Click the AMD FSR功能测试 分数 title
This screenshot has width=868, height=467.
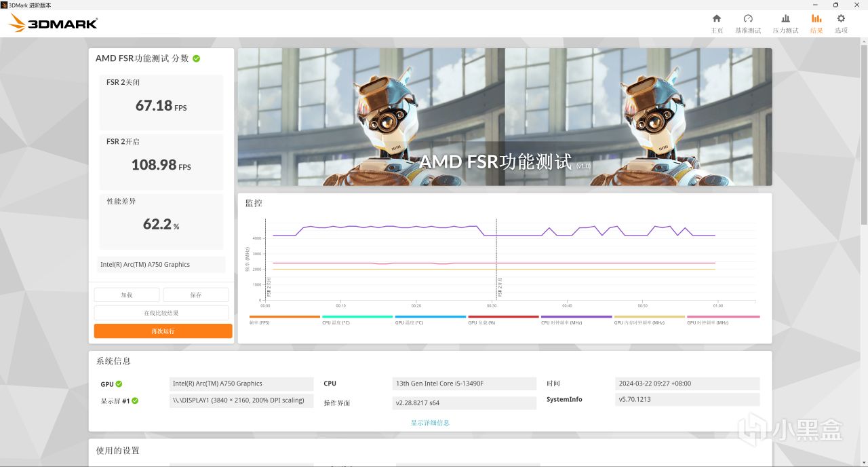[142, 58]
